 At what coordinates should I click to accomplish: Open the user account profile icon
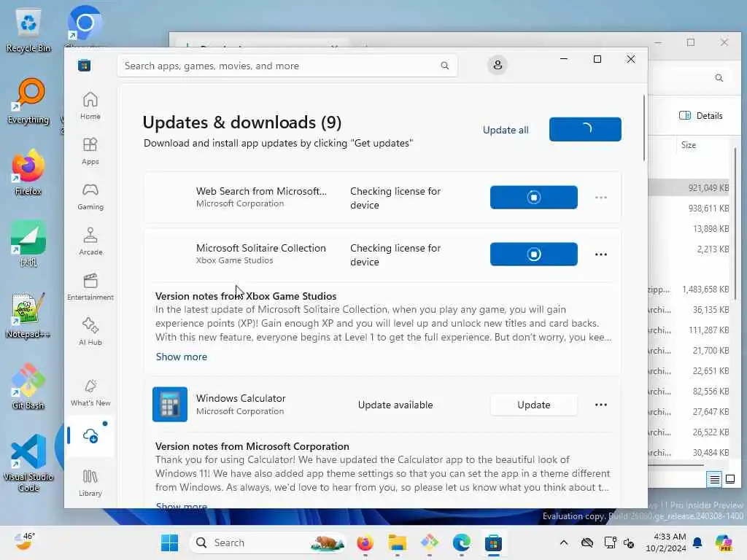pyautogui.click(x=498, y=65)
